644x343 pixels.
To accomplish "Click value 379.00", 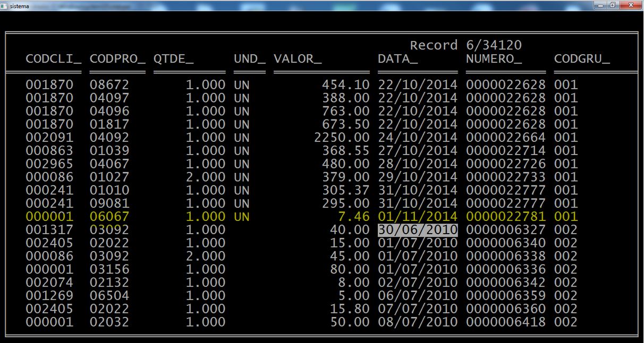I will point(345,177).
